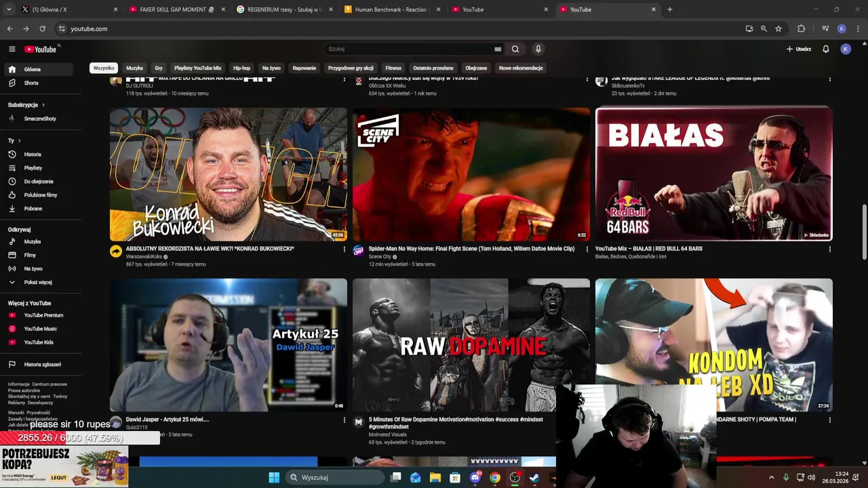
Task: Open the YouTube account avatar menu
Action: coord(845,49)
